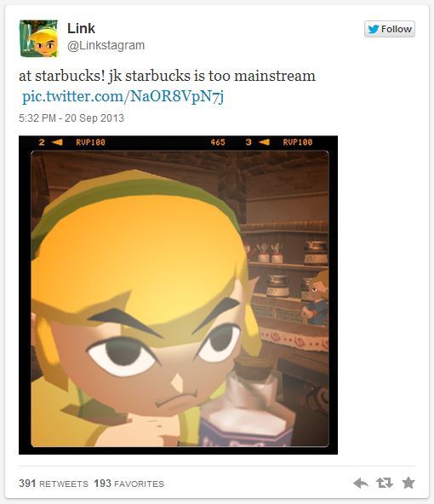View the 391 retweets list
This screenshot has width=434, height=504.
(x=54, y=484)
